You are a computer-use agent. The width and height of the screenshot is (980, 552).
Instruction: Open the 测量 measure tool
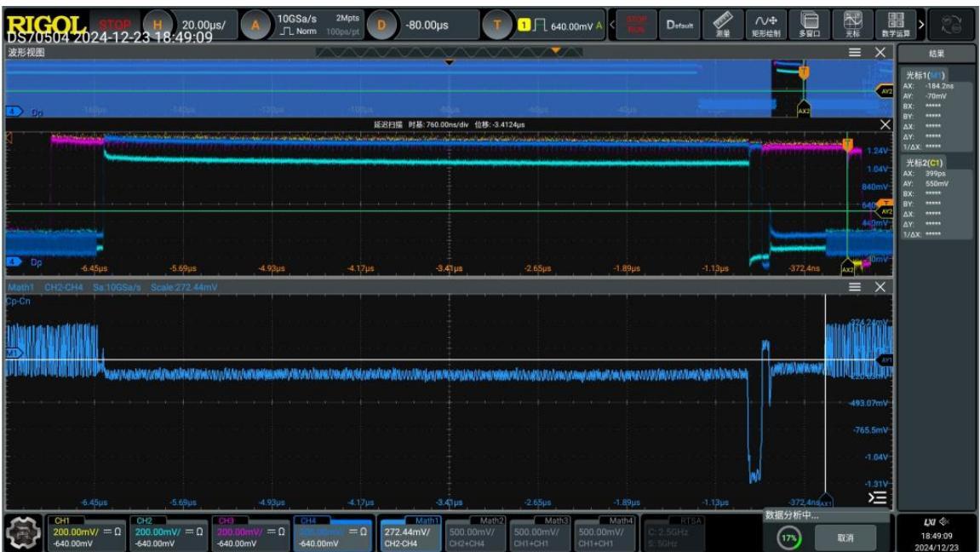pos(723,25)
